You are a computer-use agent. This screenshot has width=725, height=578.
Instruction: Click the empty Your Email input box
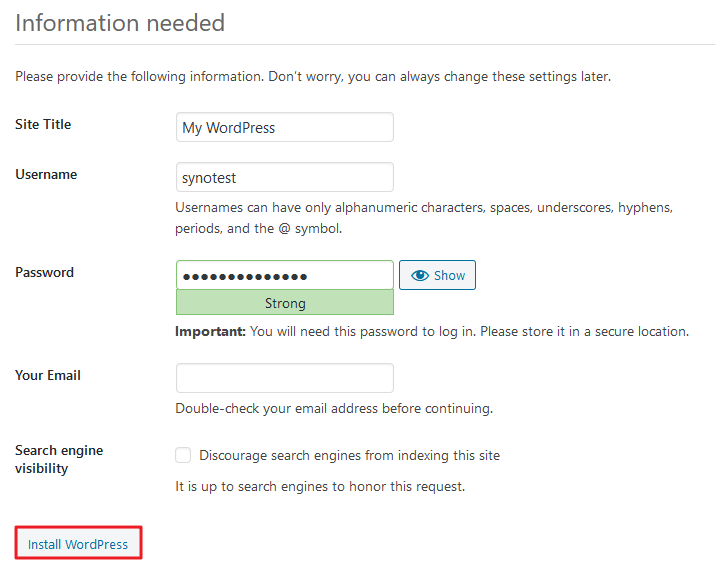coord(284,378)
